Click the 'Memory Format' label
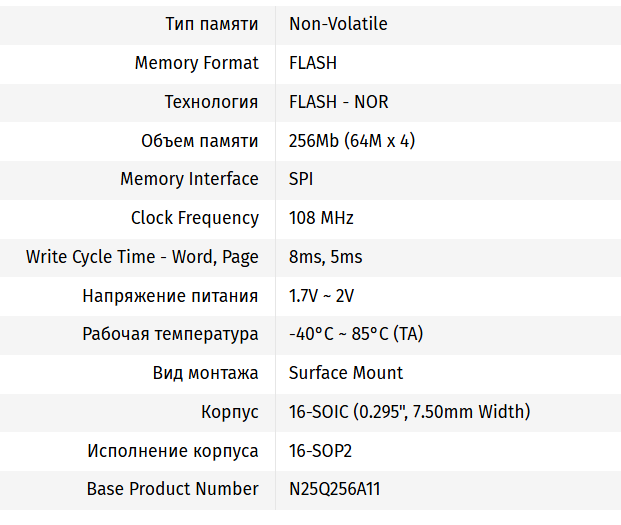Image resolution: width=621 pixels, height=525 pixels. coord(196,63)
